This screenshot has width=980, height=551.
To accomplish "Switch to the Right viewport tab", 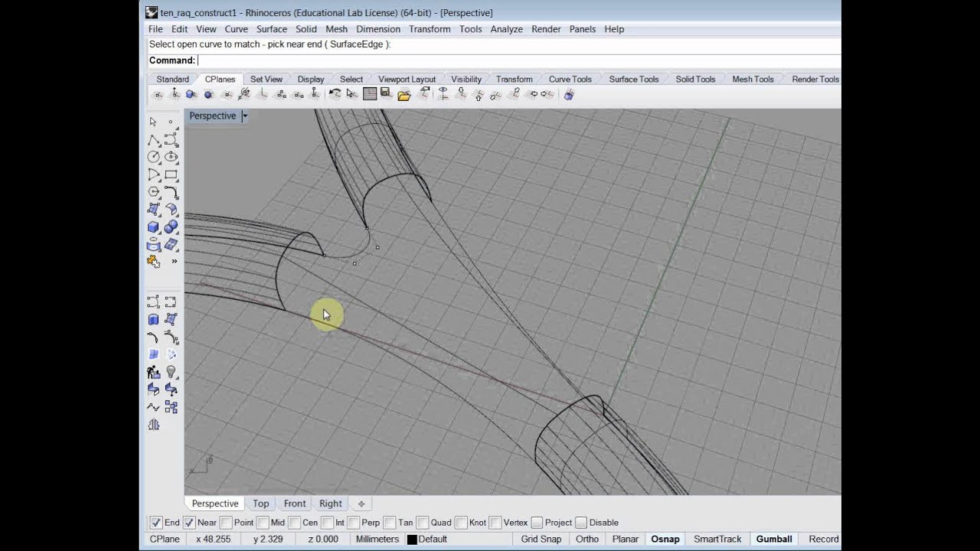I will pos(331,504).
